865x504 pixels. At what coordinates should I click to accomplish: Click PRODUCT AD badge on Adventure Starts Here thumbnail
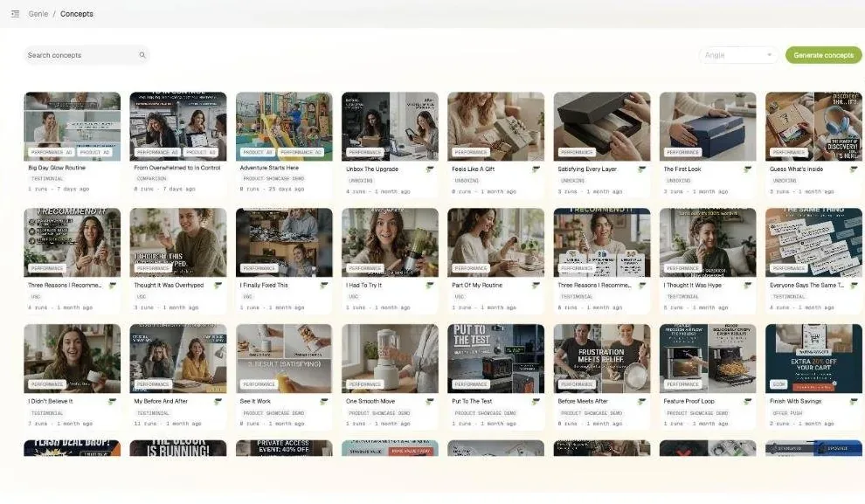(258, 152)
